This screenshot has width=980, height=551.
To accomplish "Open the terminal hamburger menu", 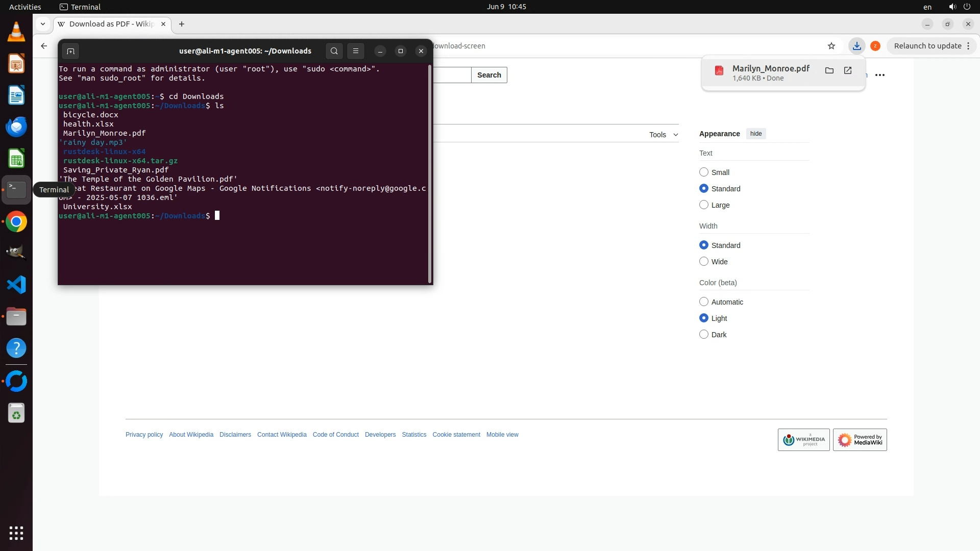I will pyautogui.click(x=356, y=51).
